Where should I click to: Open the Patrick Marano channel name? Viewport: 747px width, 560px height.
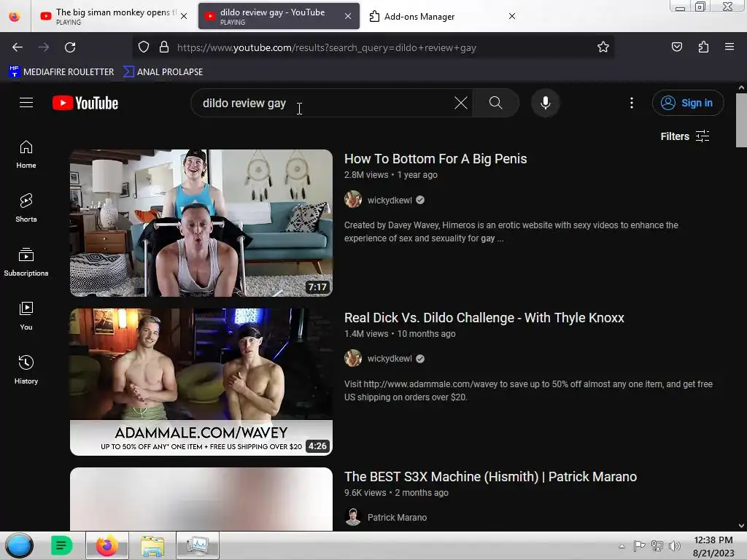tap(397, 517)
